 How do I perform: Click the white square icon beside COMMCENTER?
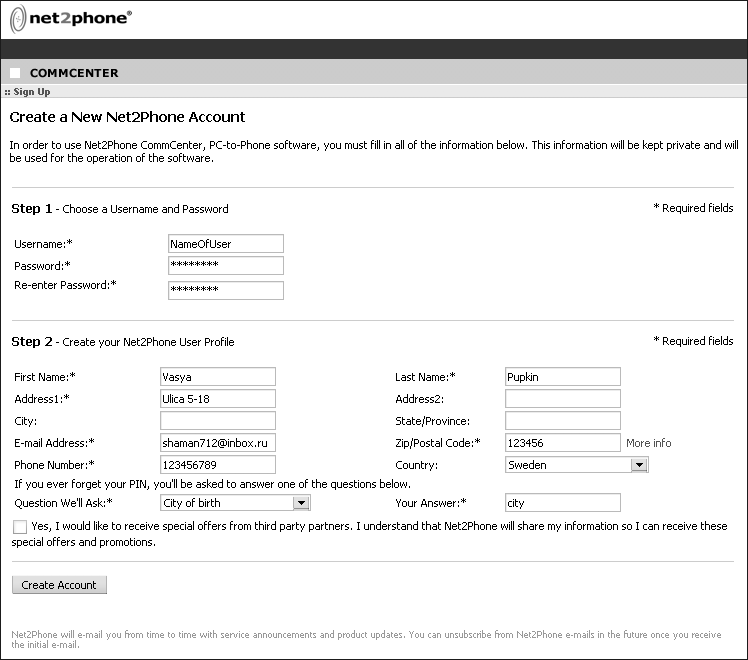(15, 73)
